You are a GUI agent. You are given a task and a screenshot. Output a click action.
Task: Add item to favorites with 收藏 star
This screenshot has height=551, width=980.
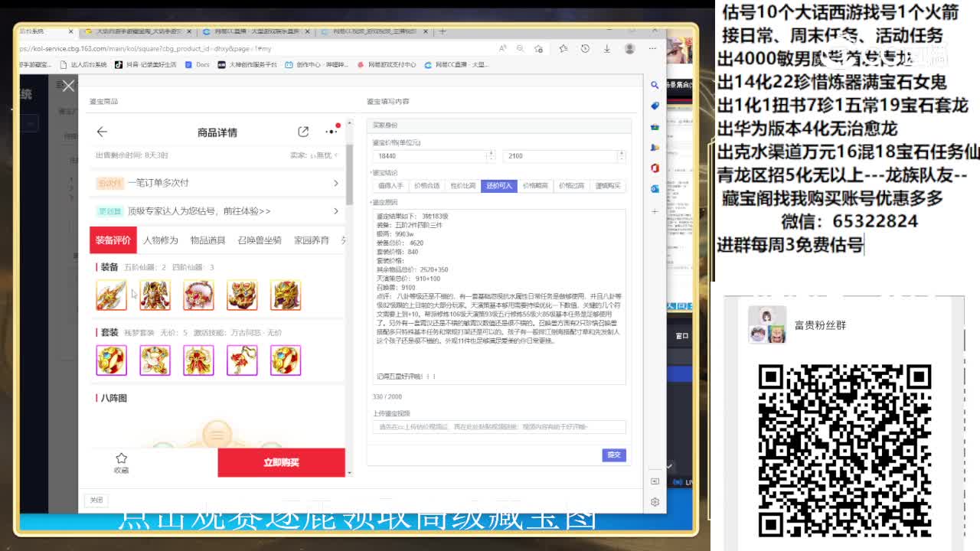pos(121,462)
